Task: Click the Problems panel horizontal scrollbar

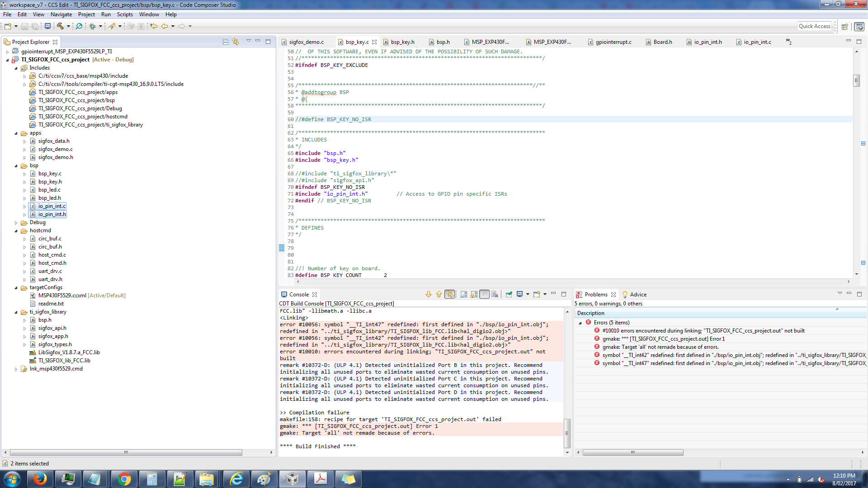Action: click(632, 452)
